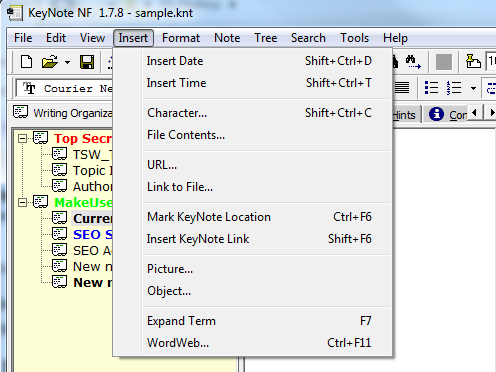The width and height of the screenshot is (496, 372).
Task: Apply justified alignment from the formatting toolbar
Action: click(402, 88)
